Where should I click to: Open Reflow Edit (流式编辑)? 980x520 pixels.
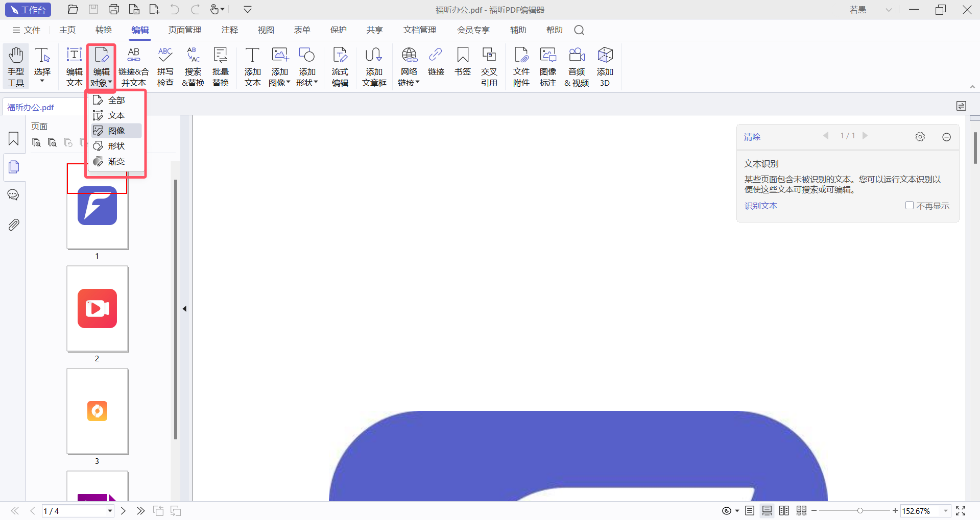[x=340, y=67]
